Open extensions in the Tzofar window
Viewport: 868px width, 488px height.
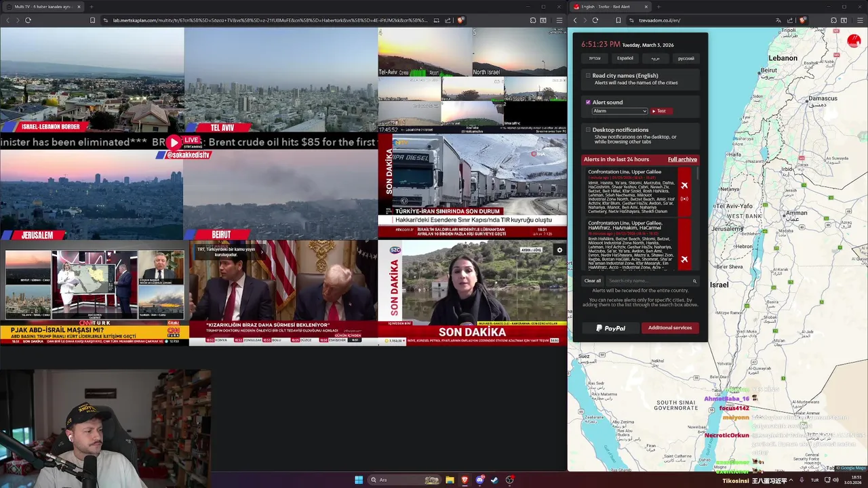833,20
